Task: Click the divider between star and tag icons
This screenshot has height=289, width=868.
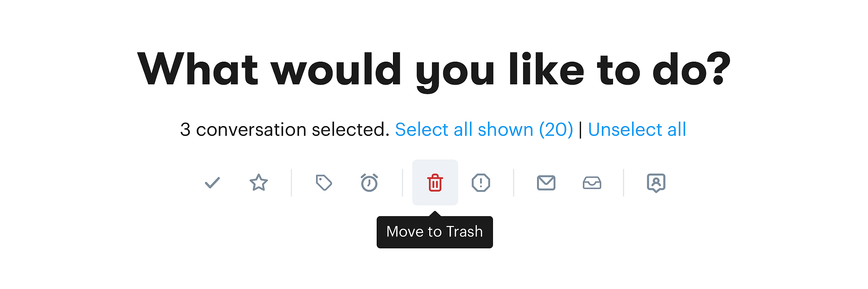Action: (291, 183)
